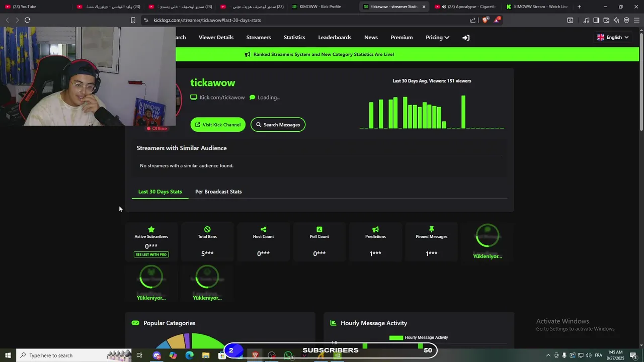Click the volume speaker tray icon
Image resolution: width=644 pixels, height=362 pixels.
tap(588, 355)
